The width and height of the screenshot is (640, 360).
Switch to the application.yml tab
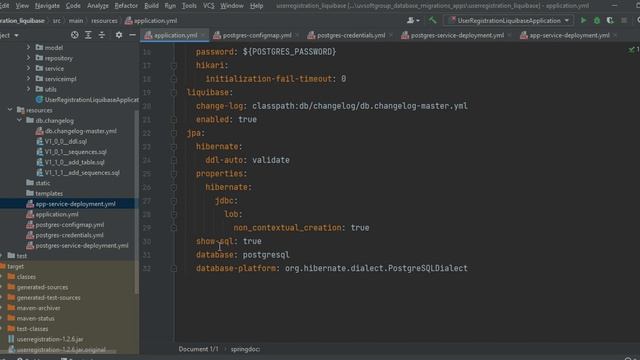tap(175, 36)
